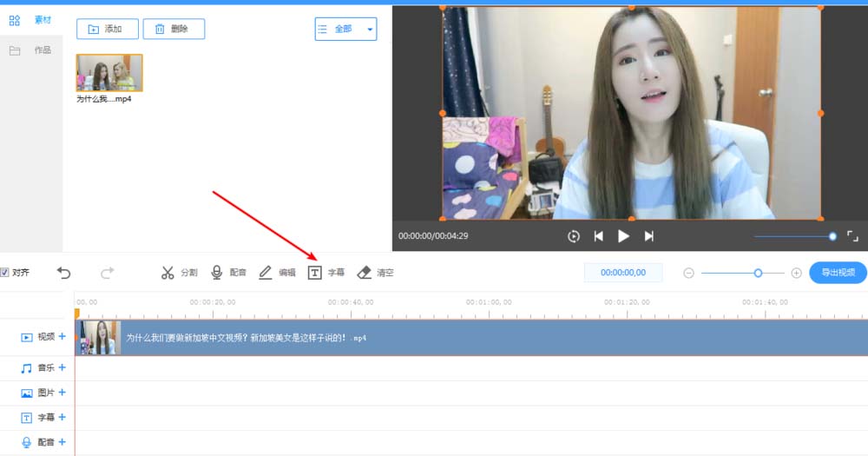
Task: Switch to the 素材 tab
Action: (x=31, y=19)
